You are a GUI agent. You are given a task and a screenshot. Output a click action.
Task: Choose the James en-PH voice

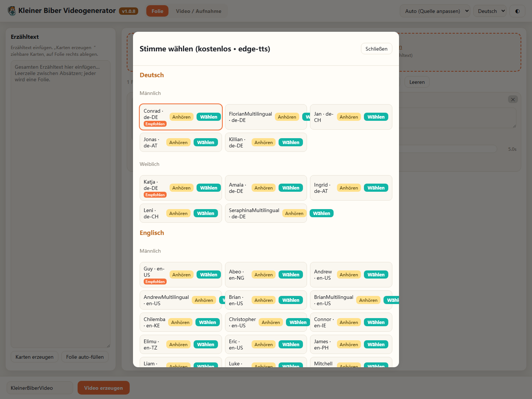pyautogui.click(x=376, y=345)
